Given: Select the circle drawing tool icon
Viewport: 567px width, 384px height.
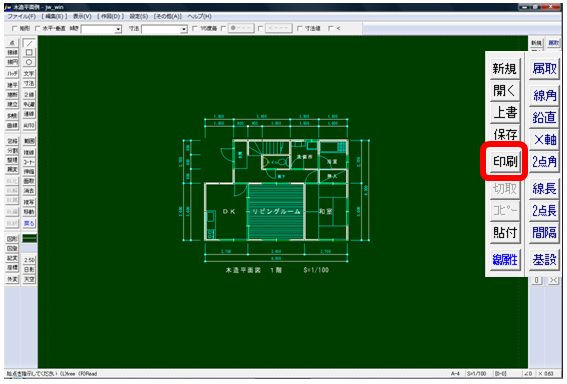Looking at the screenshot, I should point(29,62).
